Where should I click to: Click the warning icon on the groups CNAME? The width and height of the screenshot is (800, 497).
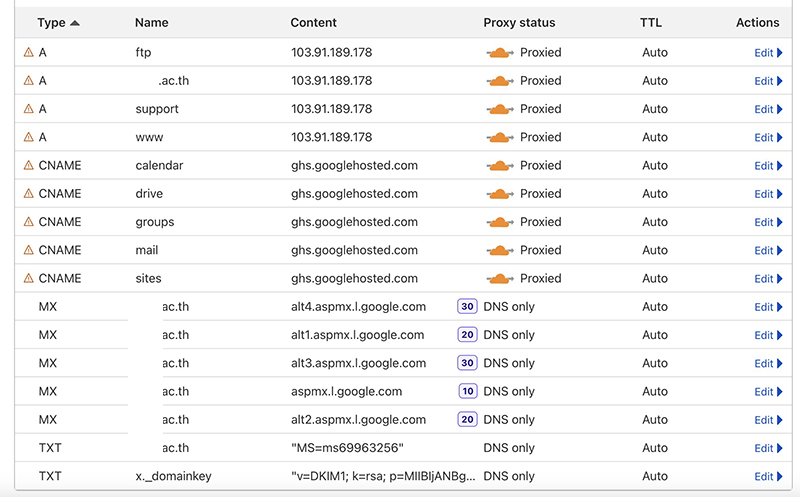(x=28, y=222)
